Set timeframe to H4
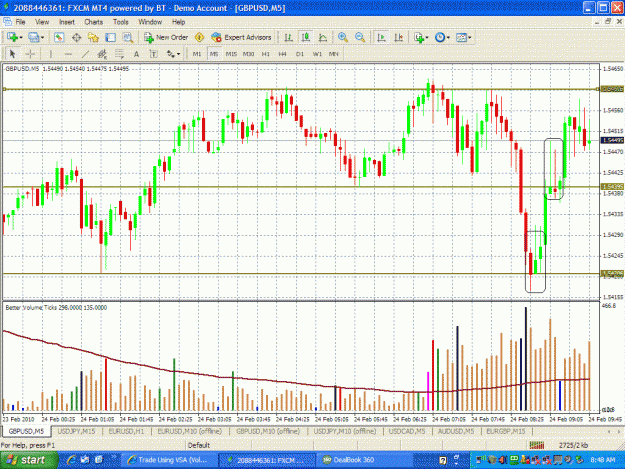 point(283,54)
